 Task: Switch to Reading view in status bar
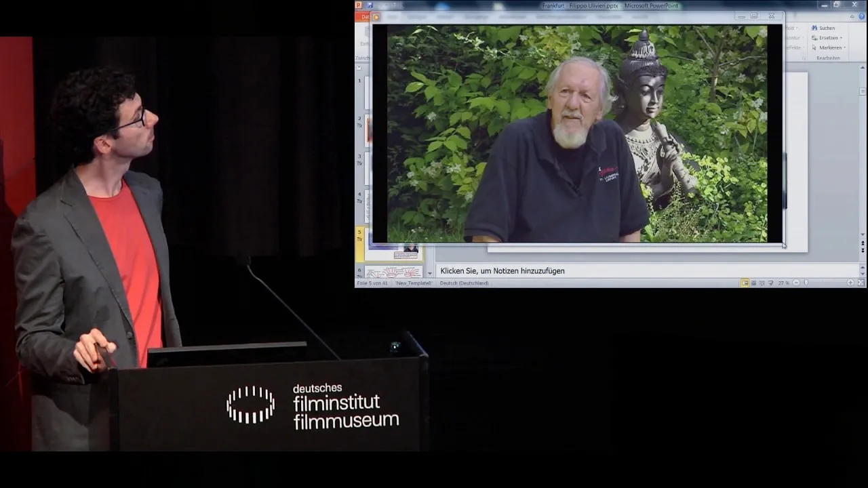762,283
